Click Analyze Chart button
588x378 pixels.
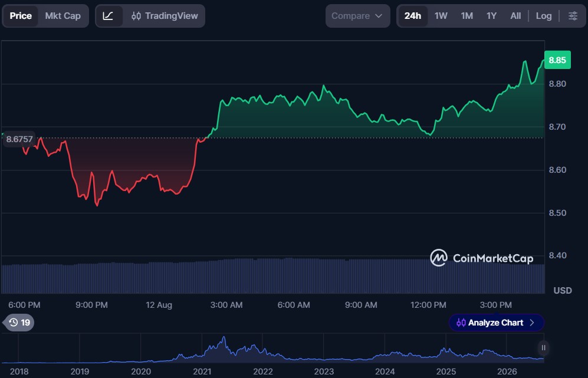(x=496, y=323)
